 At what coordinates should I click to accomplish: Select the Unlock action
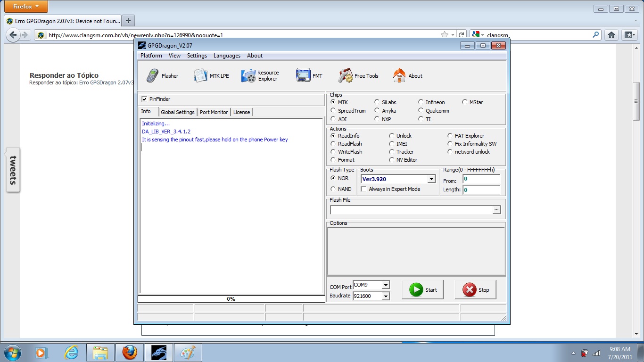[x=392, y=136]
